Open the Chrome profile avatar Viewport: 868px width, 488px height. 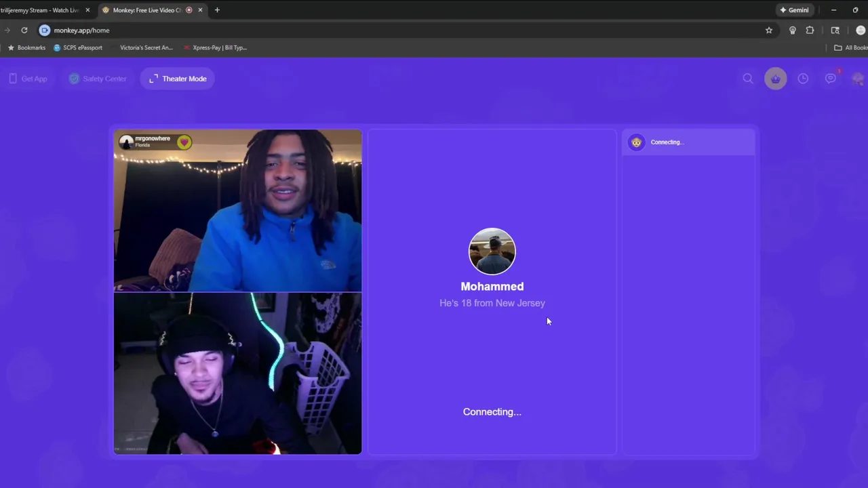click(861, 30)
